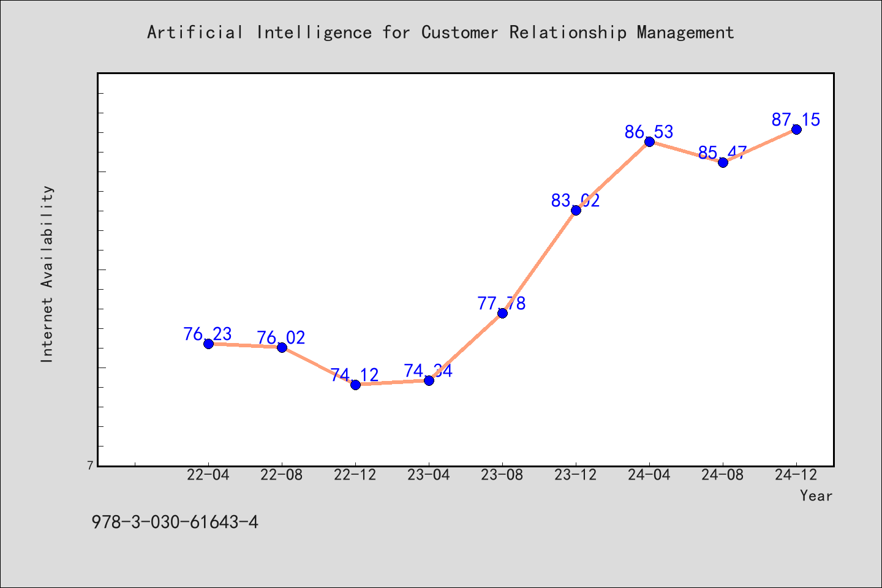
Task: Click the chart title text
Action: tap(440, 32)
